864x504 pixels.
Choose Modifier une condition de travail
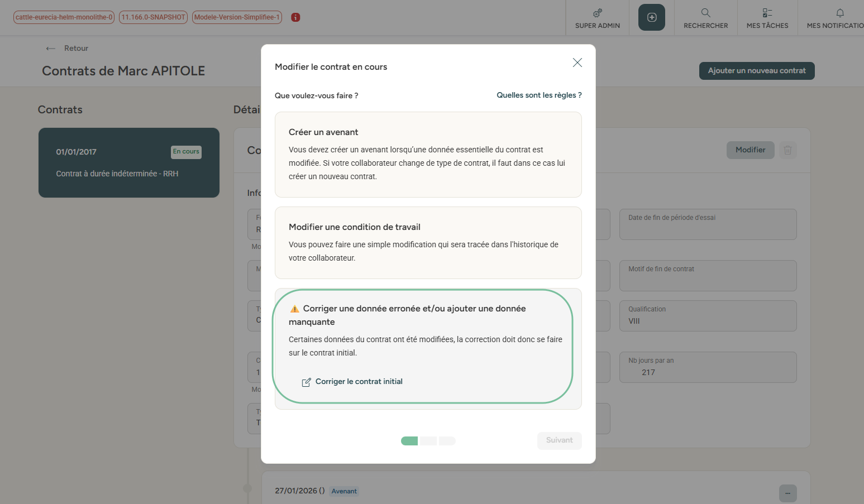pos(428,243)
